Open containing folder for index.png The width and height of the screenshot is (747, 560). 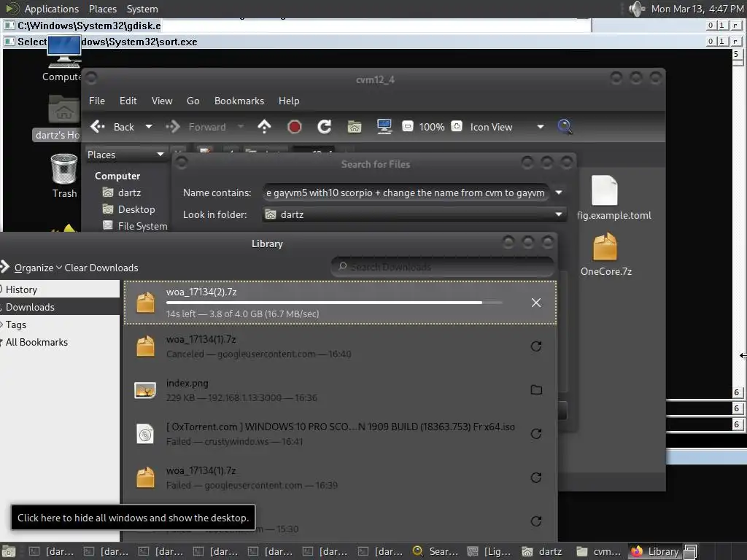(x=536, y=390)
